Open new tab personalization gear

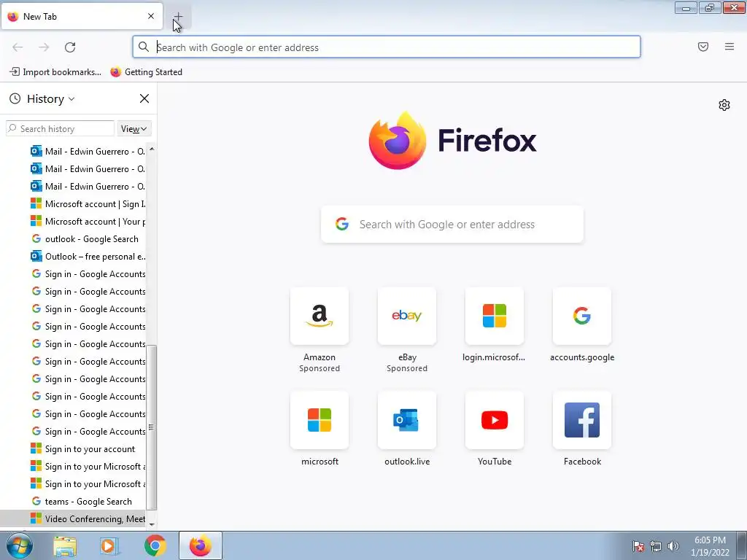point(724,105)
